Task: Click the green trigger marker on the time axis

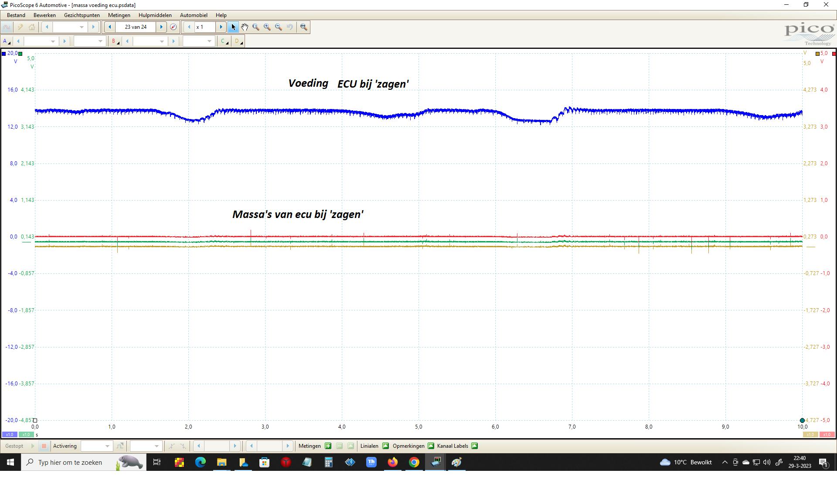Action: [x=802, y=420]
